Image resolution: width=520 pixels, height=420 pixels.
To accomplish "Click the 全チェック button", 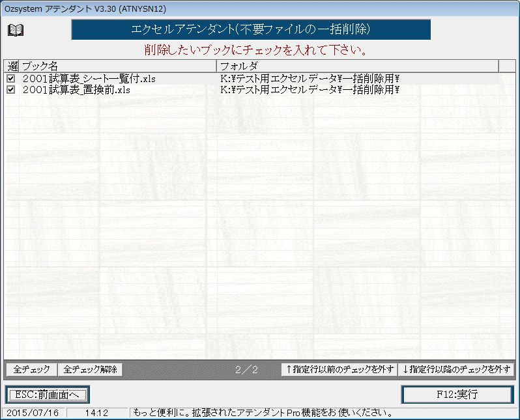I will tap(31, 369).
